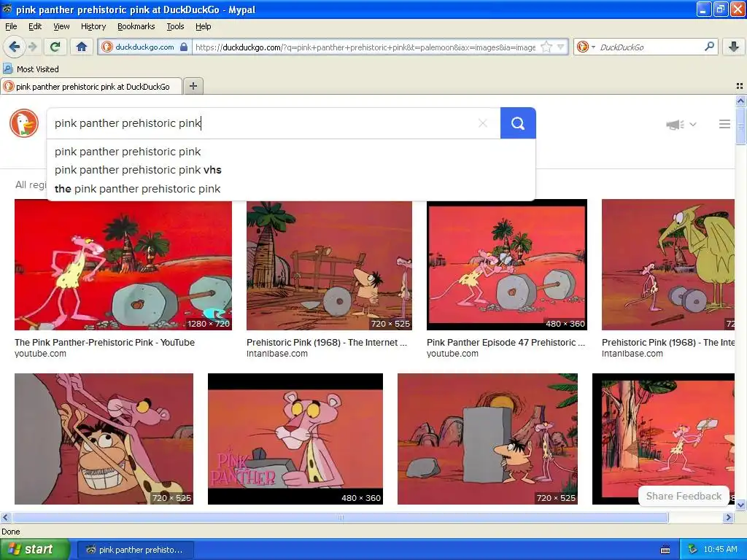This screenshot has height=560, width=747.
Task: Open the search engine selector dropdown
Action: [x=586, y=47]
